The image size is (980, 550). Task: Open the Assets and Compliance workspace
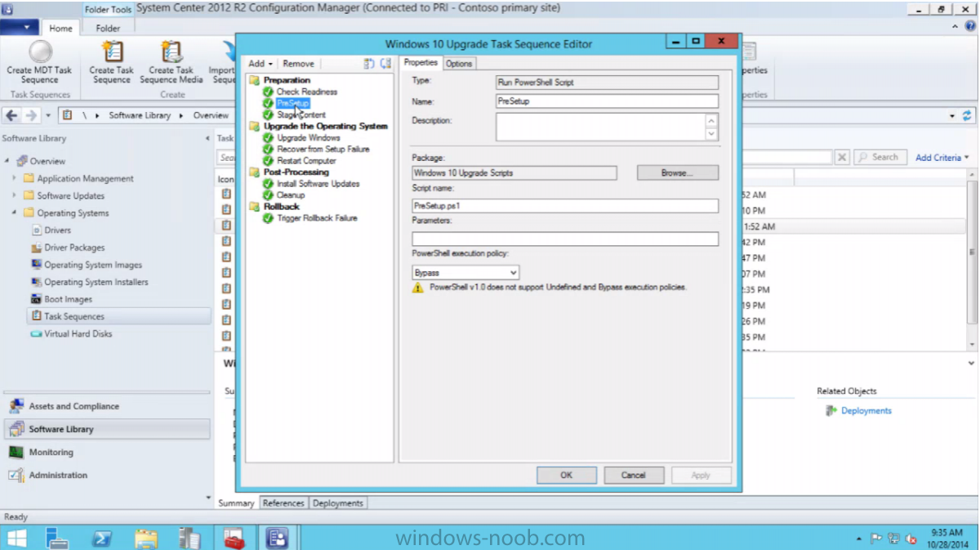(x=106, y=406)
